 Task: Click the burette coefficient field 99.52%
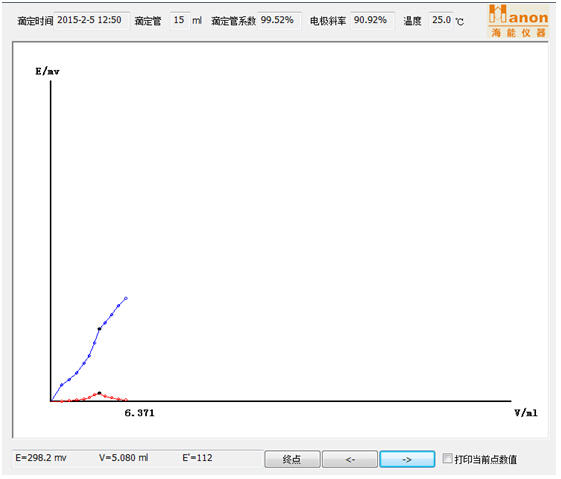tap(279, 20)
